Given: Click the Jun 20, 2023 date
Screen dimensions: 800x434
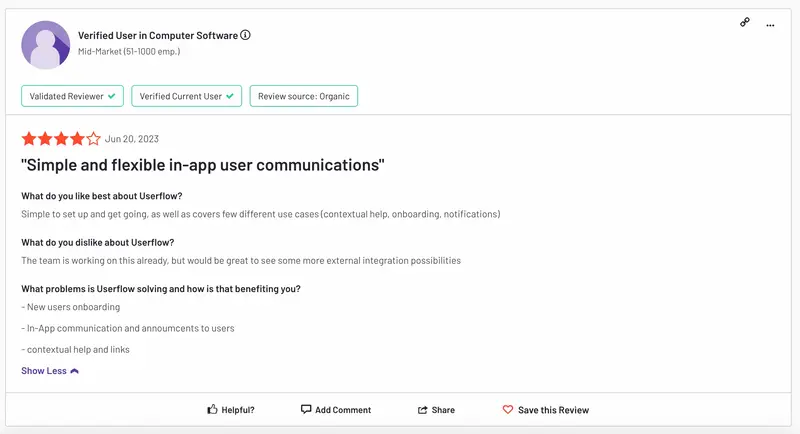Looking at the screenshot, I should [132, 139].
